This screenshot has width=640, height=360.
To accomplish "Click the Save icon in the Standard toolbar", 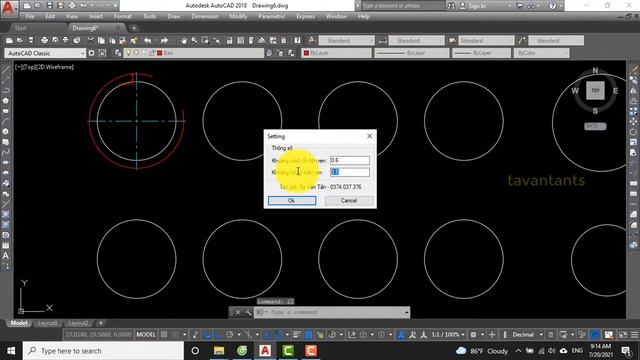I will tap(31, 40).
